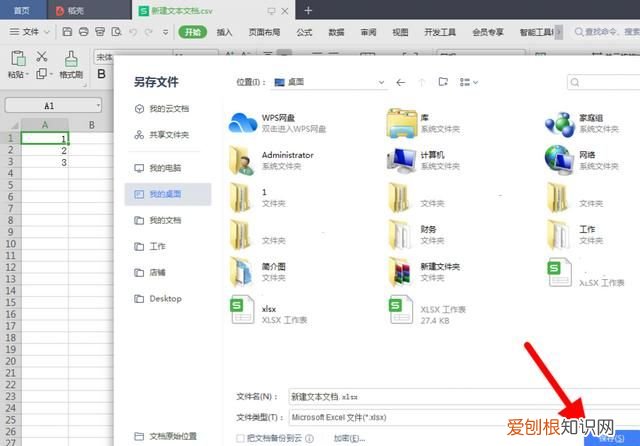640x446 pixels.
Task: Open the 工作 folder in file list
Action: click(x=575, y=235)
